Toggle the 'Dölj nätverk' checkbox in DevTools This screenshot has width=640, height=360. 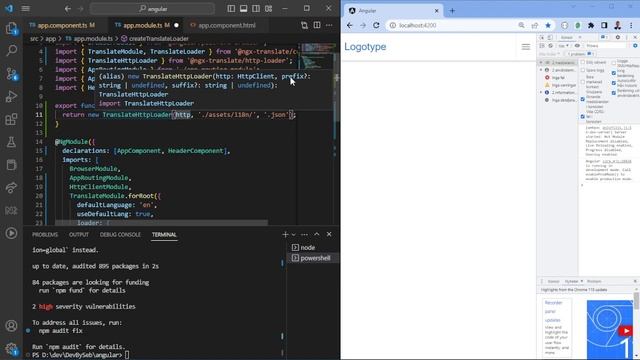tap(583, 62)
